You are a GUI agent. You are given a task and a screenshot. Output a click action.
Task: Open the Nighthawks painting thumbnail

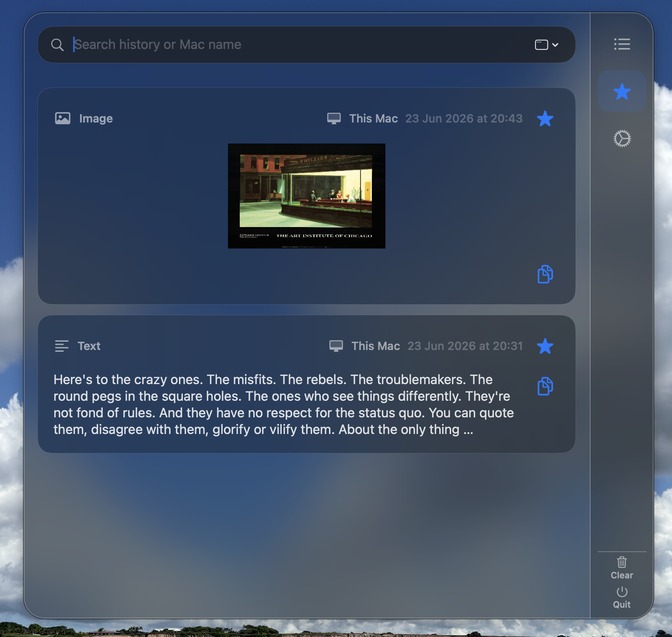tap(307, 196)
